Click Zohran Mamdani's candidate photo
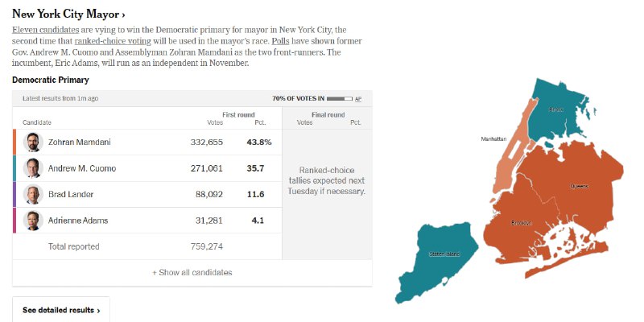The width and height of the screenshot is (644, 322). coord(33,142)
